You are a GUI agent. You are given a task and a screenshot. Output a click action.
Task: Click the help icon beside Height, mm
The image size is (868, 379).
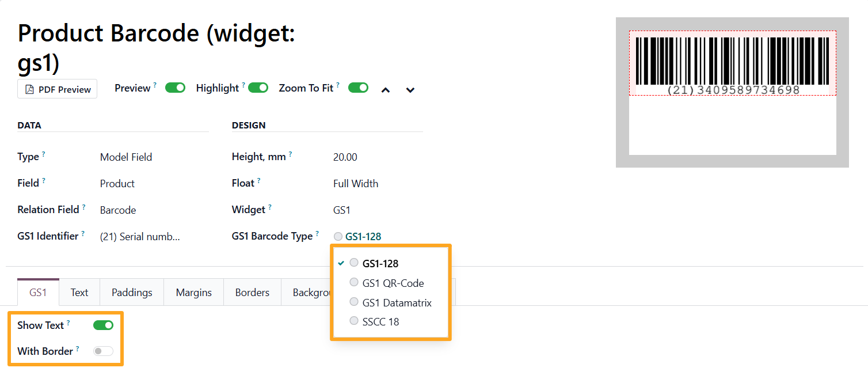[x=290, y=154]
